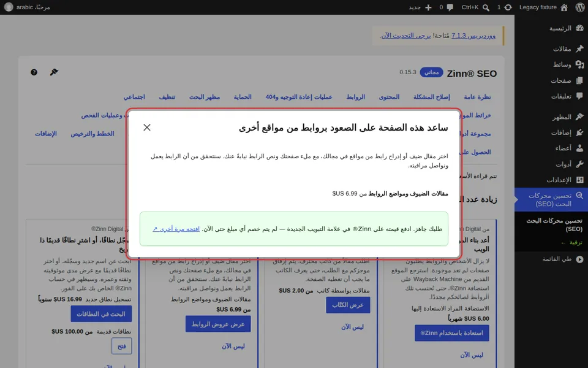The height and width of the screenshot is (368, 588).
Task: Click dialog price text 'مقالات الضيوف ومواضع الروابط'
Action: click(x=408, y=194)
